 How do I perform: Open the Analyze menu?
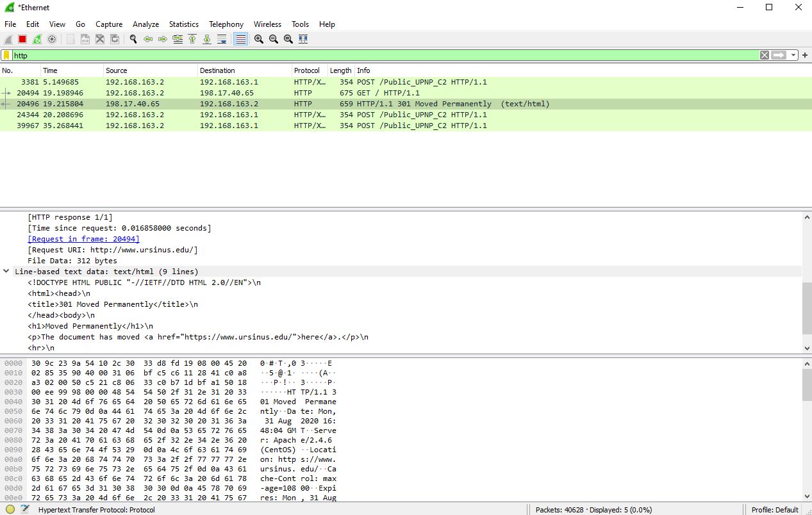tap(145, 24)
